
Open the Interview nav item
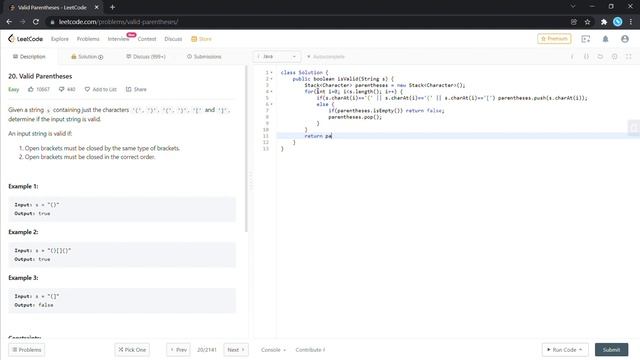[x=118, y=39]
